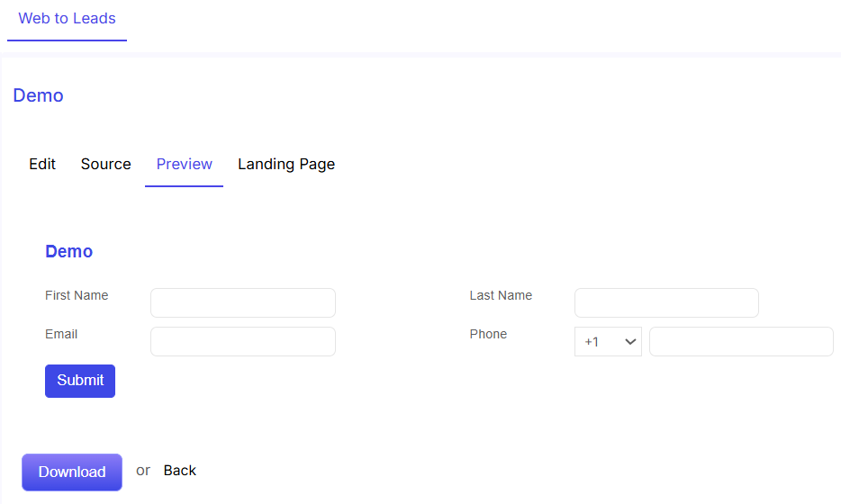841x504 pixels.
Task: Open the +1 country code dropdown
Action: tap(608, 341)
